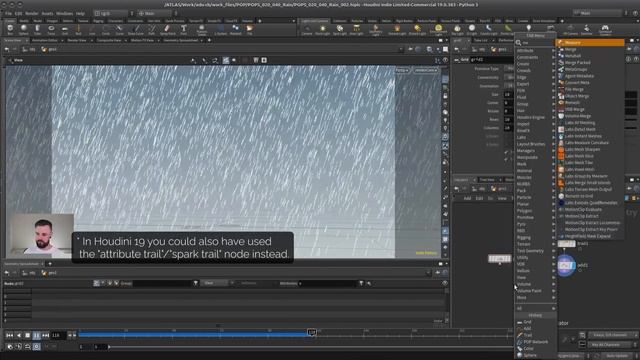Switch to the Composite View tab
This screenshot has width=640, height=360.
coord(109,40)
